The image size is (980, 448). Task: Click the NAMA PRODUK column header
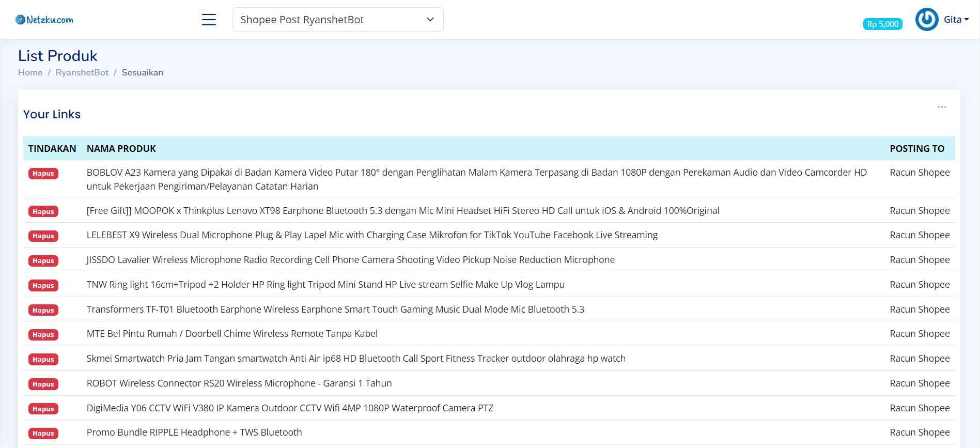coord(121,148)
